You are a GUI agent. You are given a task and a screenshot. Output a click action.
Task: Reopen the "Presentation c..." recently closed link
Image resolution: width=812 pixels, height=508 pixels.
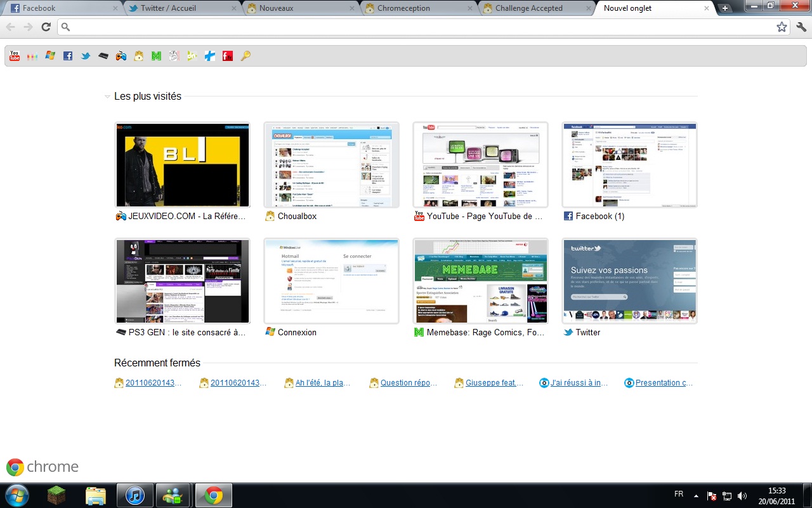tap(664, 383)
